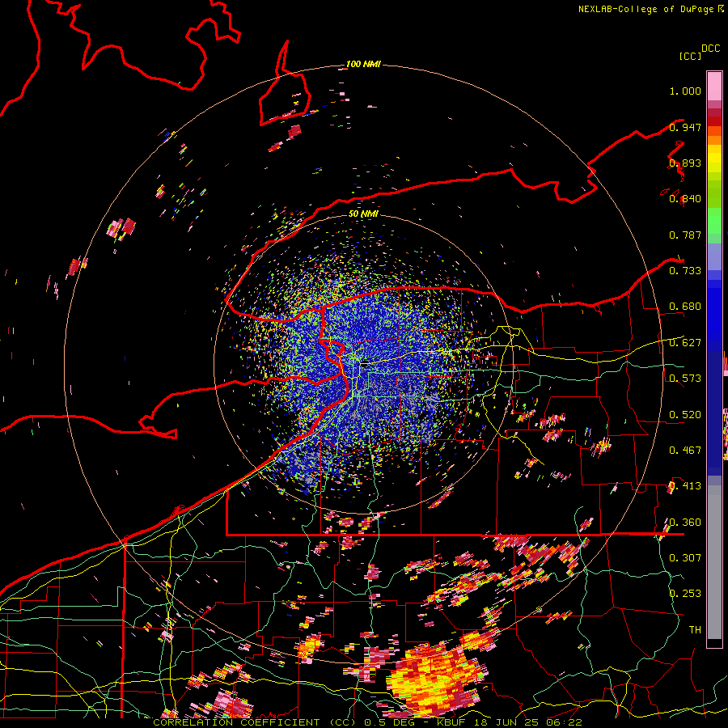Click the TH threshold label on the scale

[x=695, y=629]
